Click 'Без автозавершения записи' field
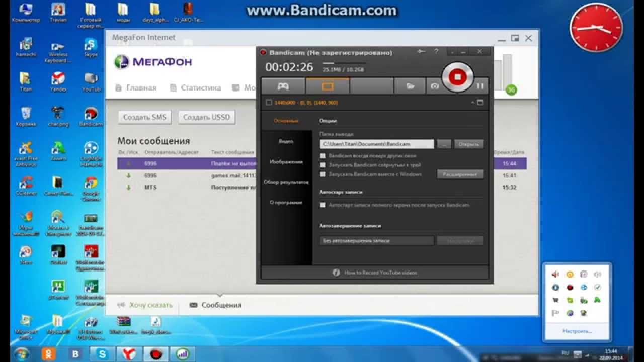The height and width of the screenshot is (362, 644). pos(376,241)
